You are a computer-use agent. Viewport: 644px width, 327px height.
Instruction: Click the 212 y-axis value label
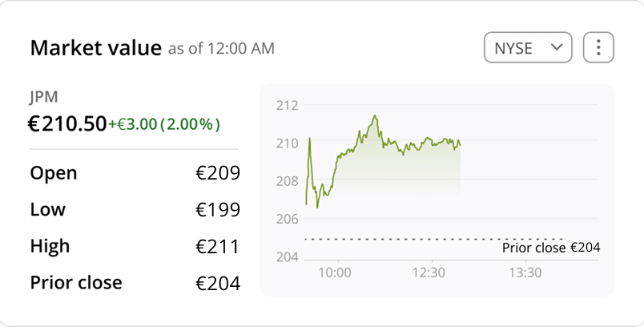287,105
